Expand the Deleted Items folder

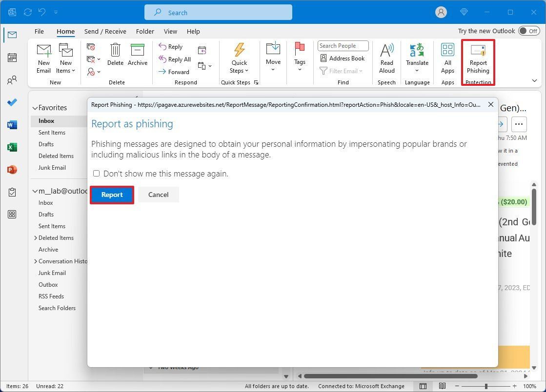[35, 237]
